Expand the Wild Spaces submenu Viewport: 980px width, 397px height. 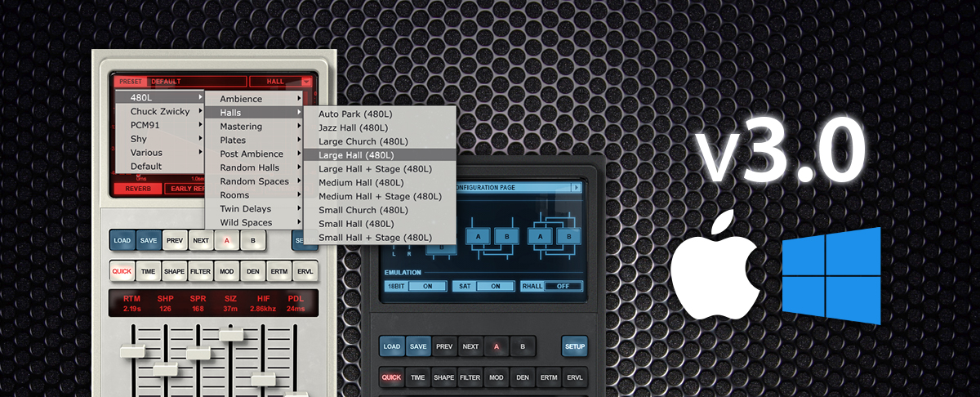click(253, 222)
